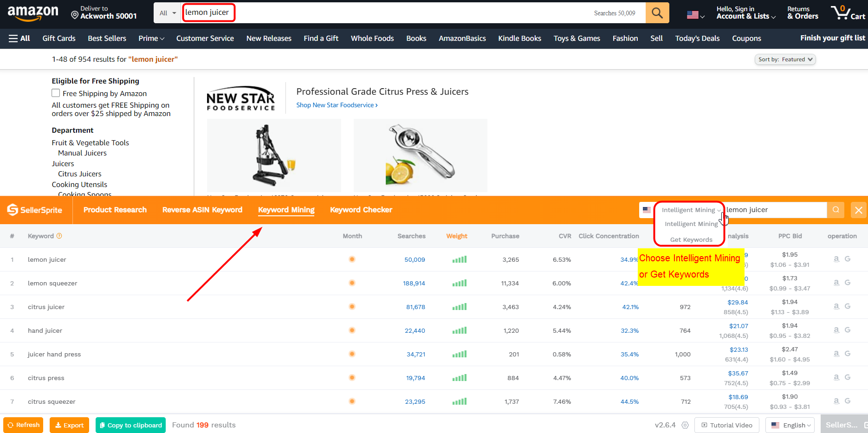Click month trend dot for citrus press
The width and height of the screenshot is (868, 433).
tap(352, 378)
